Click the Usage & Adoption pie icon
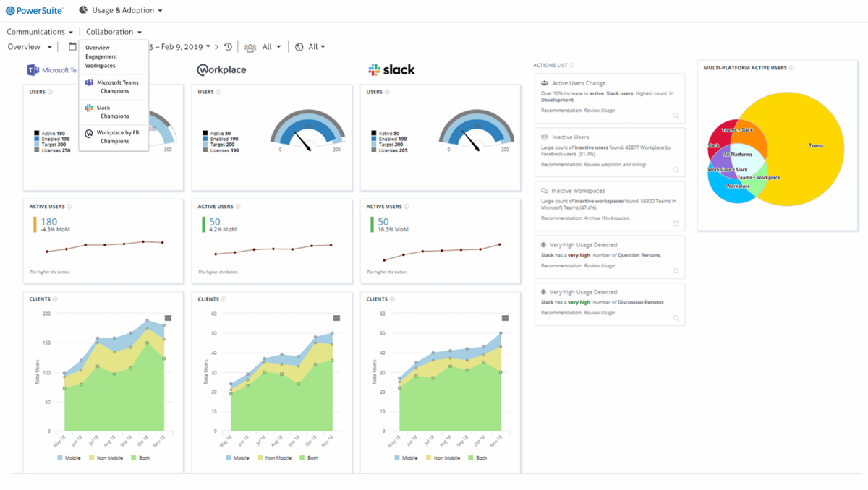 [83, 10]
